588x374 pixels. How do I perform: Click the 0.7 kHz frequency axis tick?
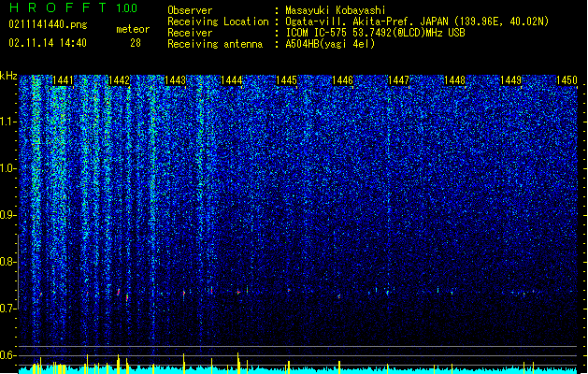9,309
